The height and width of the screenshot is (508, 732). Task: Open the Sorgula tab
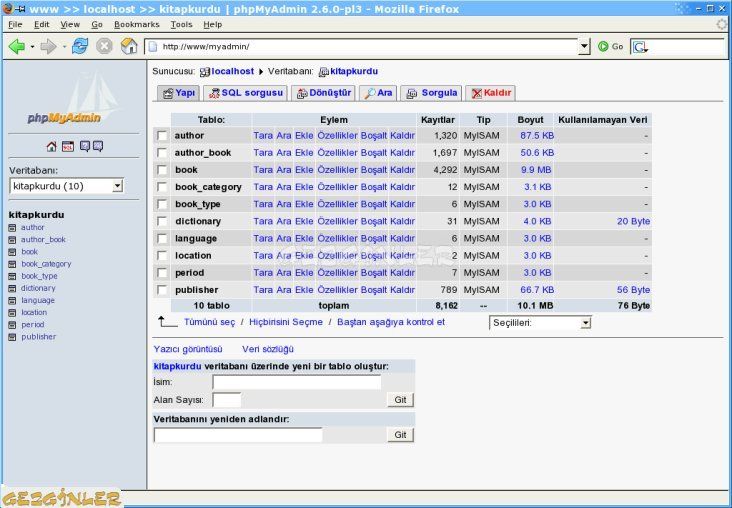pos(431,93)
